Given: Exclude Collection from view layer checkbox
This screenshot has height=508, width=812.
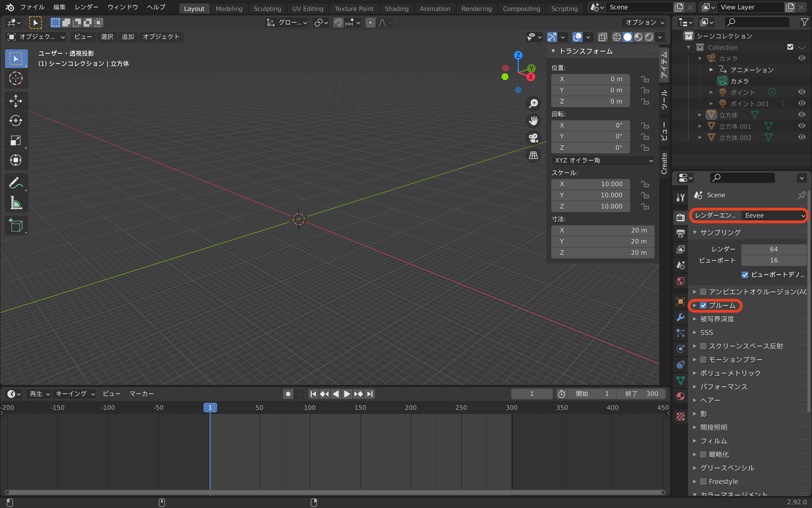Looking at the screenshot, I should pos(790,47).
